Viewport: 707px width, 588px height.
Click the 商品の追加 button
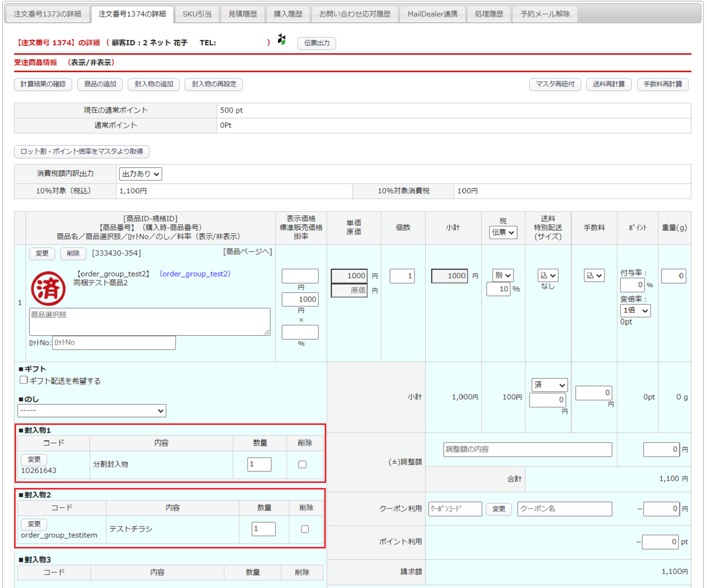pos(100,84)
